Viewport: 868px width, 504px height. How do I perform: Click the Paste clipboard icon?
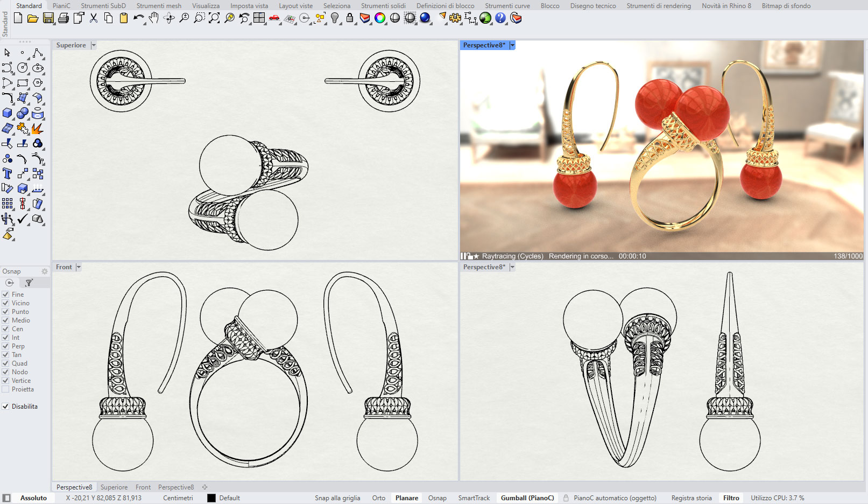coord(124,18)
